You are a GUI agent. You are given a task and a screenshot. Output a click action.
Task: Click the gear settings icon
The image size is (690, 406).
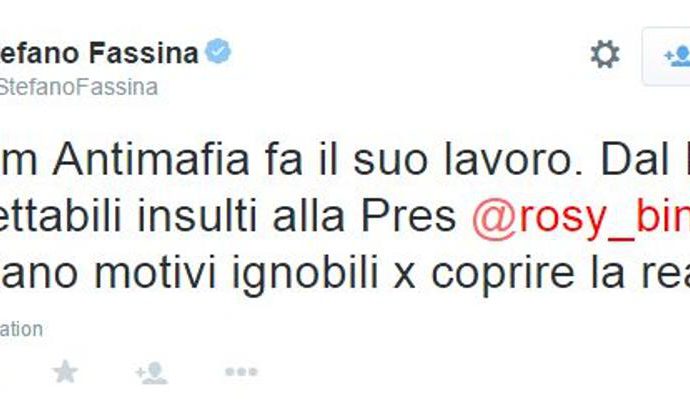click(x=605, y=54)
